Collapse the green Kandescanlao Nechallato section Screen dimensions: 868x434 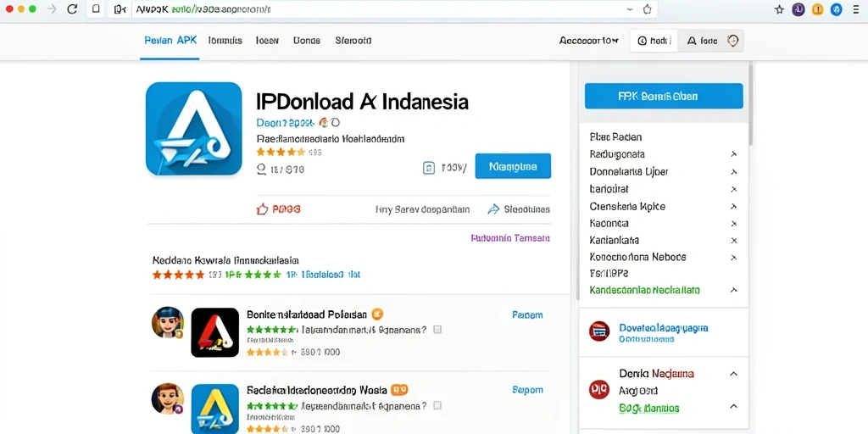[733, 290]
